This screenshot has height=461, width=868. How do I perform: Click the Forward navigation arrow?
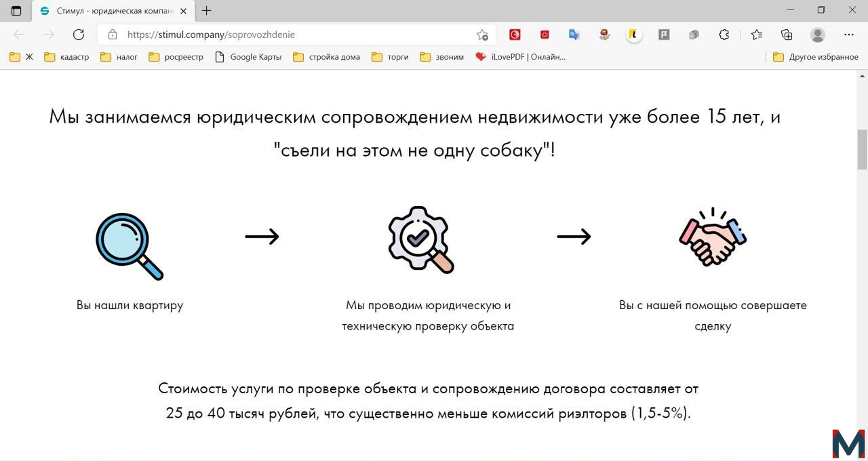pyautogui.click(x=49, y=35)
